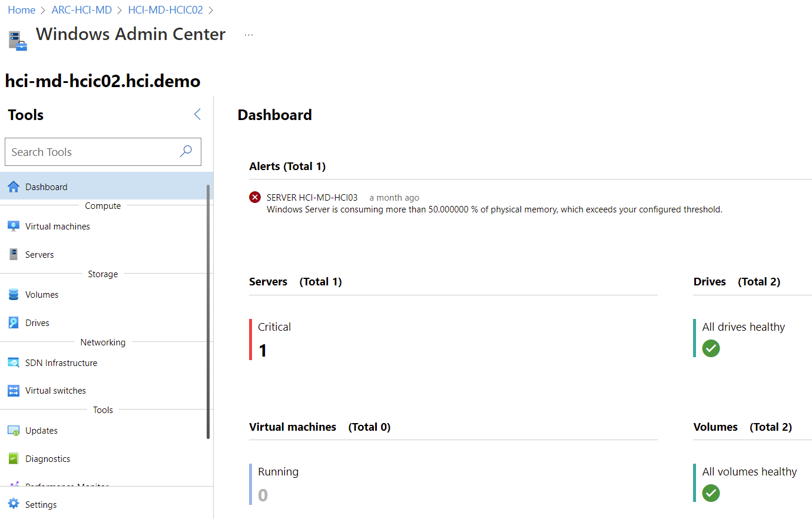Click the Windows Admin Center server icon
This screenshot has height=519, width=812.
18,41
